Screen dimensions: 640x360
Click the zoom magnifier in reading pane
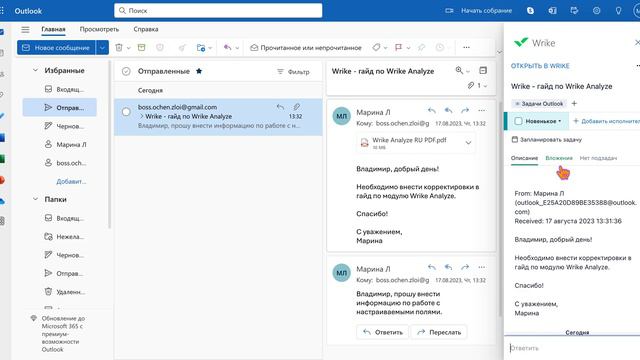(x=459, y=71)
